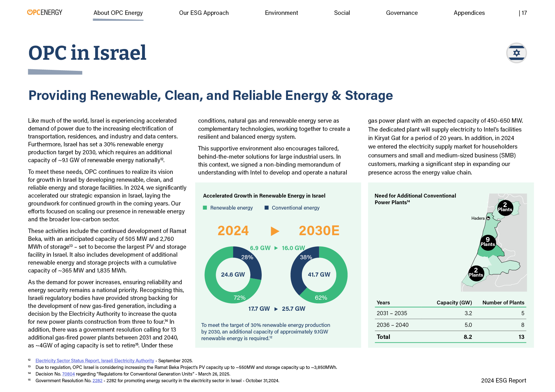Switch to the Environment section
This screenshot has width=555, height=392.
[x=281, y=13]
